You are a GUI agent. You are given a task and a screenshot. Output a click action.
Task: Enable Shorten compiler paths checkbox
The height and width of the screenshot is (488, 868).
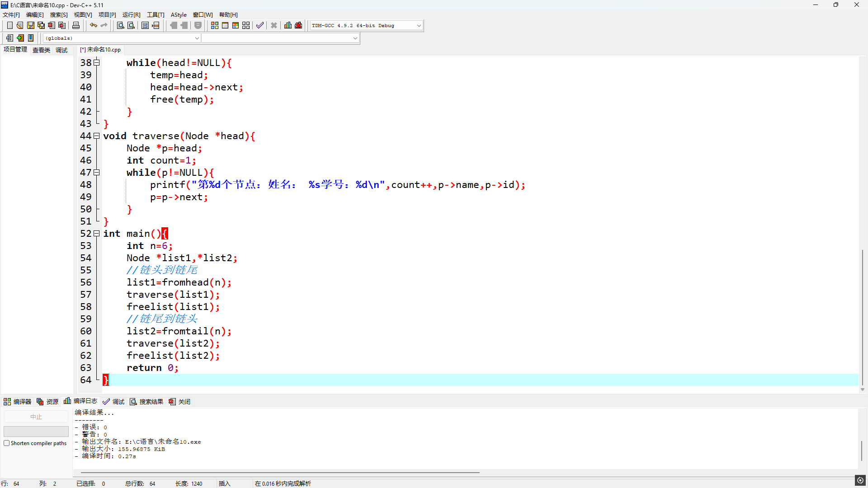(7, 443)
